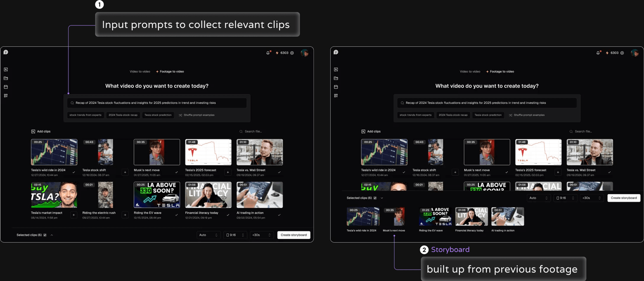Deselect Tesla vs. Wall Street, right window
644x281 pixels.
click(x=610, y=172)
